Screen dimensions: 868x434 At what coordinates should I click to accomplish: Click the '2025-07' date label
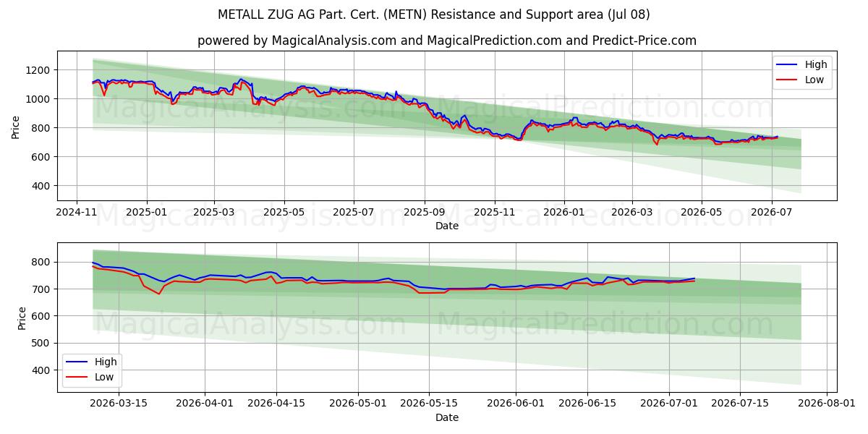[353, 212]
